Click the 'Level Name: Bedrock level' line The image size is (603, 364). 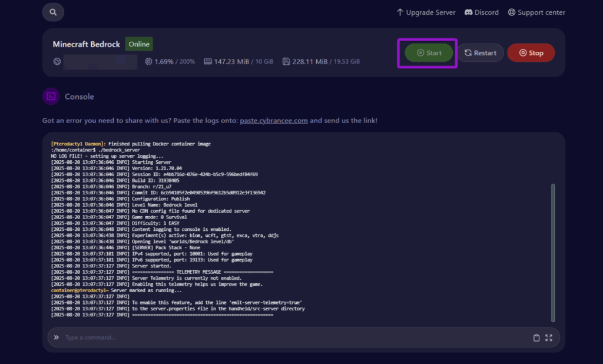124,205
